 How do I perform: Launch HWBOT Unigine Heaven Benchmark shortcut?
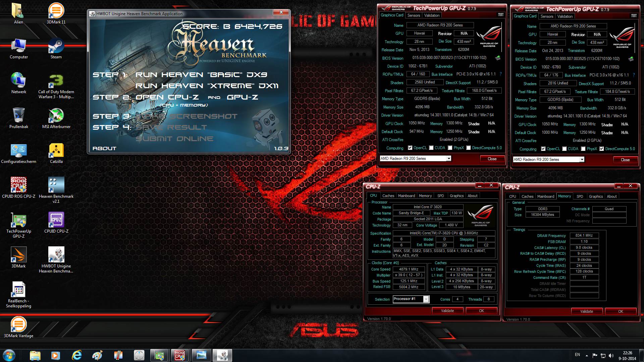56,260
